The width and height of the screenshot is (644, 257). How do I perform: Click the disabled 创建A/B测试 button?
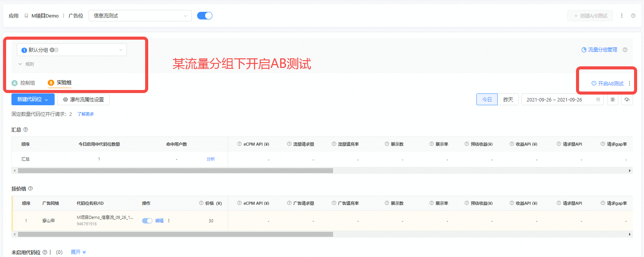[590, 16]
